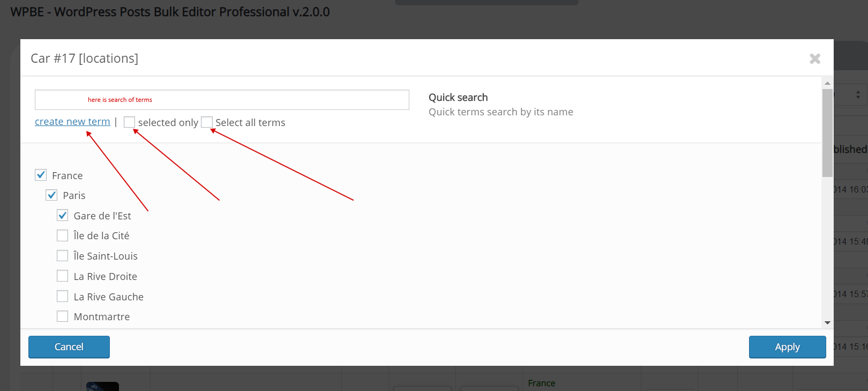Open the create new term link

72,122
